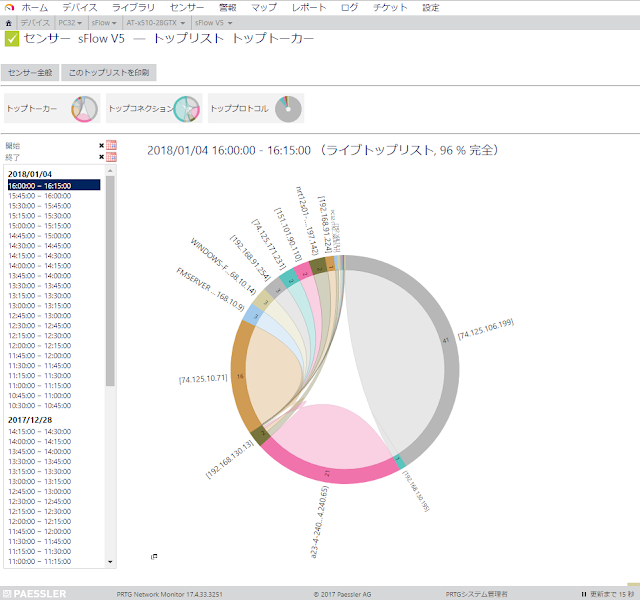
Task: Select the 16:00:00 – 16:15:00 period
Action: click(54, 186)
